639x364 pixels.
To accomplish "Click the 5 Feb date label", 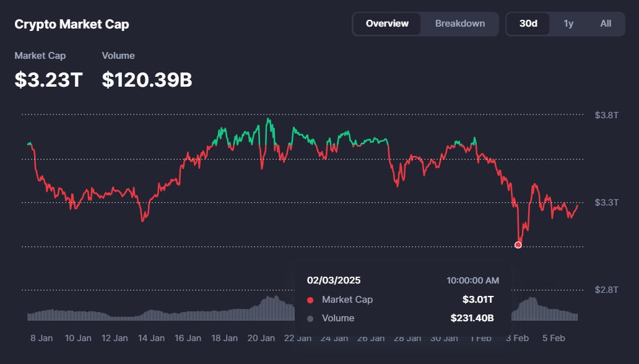I will (x=554, y=339).
